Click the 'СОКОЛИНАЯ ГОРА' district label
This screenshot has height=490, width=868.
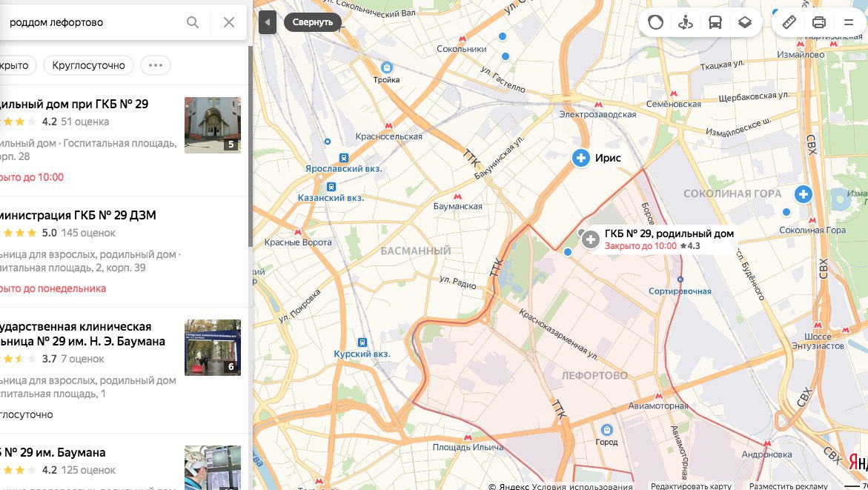tap(732, 193)
